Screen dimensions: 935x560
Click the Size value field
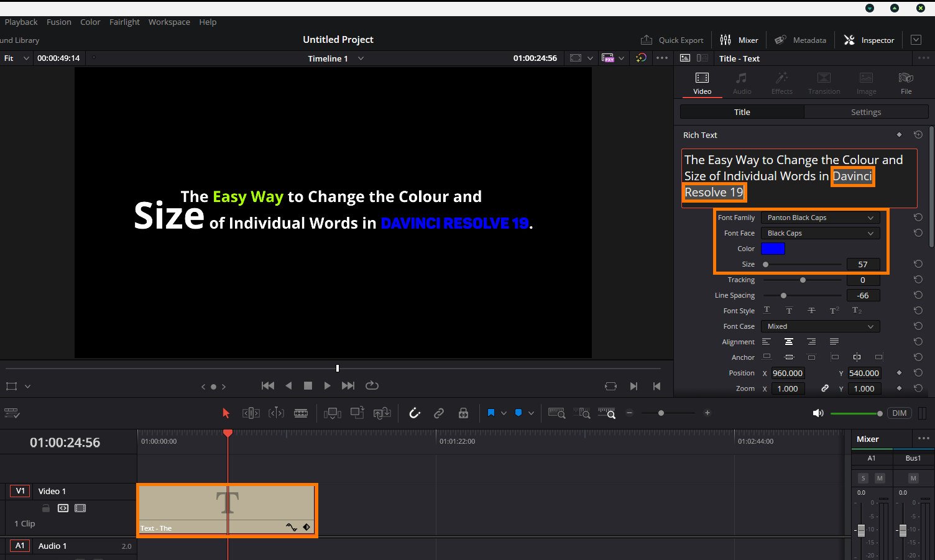coord(863,264)
